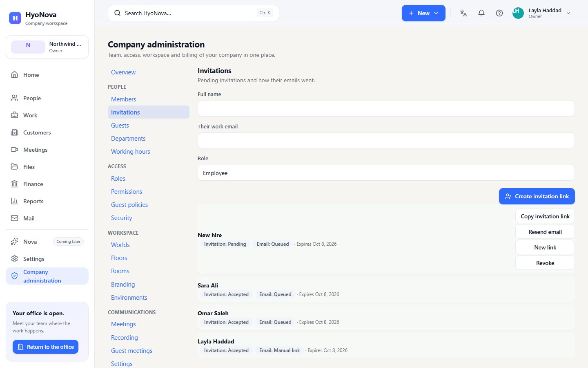Open the Northwind workspace switcher
Viewport: 588px width, 368px height.
pyautogui.click(x=47, y=47)
